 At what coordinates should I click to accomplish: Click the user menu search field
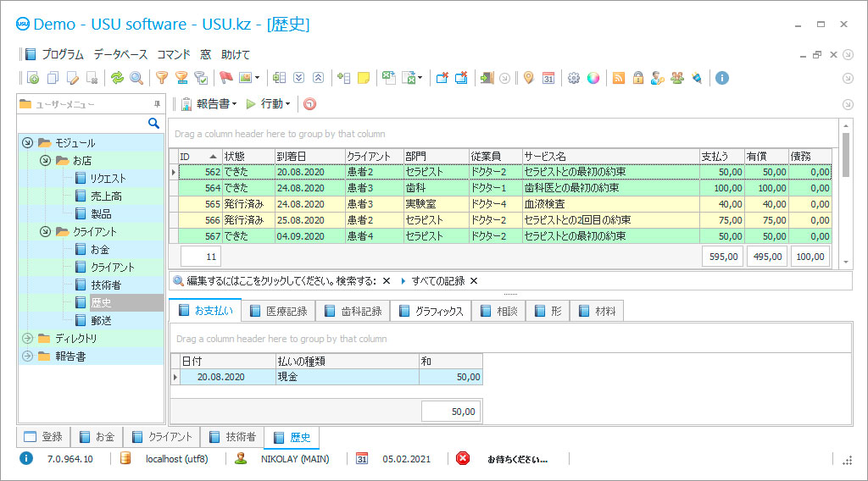tap(83, 123)
